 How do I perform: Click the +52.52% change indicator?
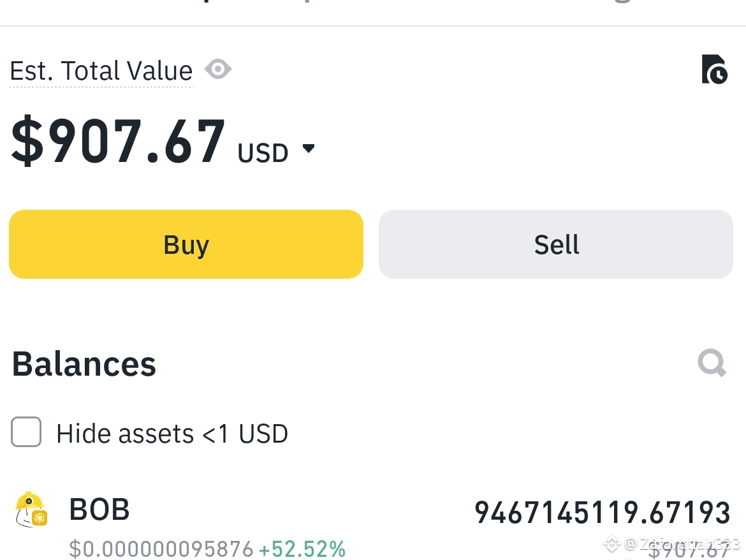(x=302, y=549)
